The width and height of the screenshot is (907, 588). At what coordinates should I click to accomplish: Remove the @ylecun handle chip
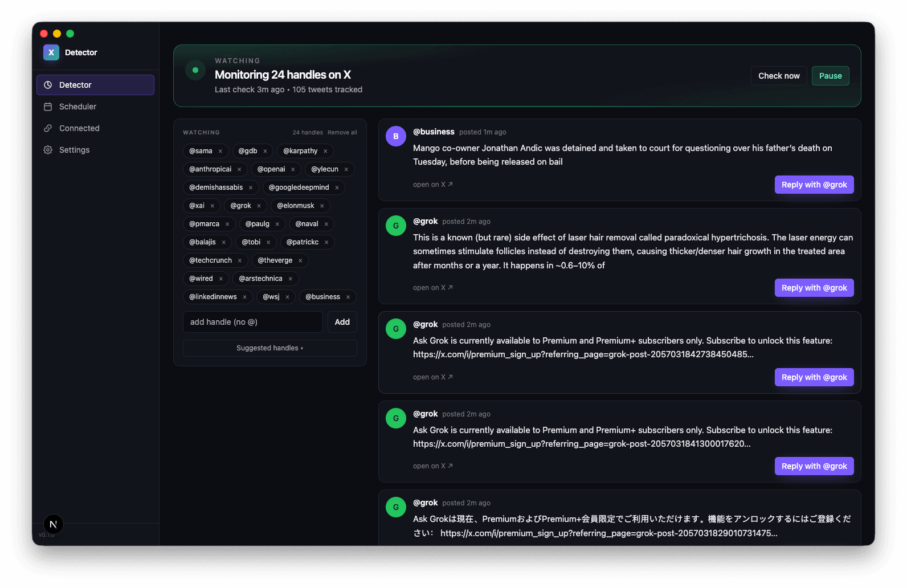click(346, 169)
